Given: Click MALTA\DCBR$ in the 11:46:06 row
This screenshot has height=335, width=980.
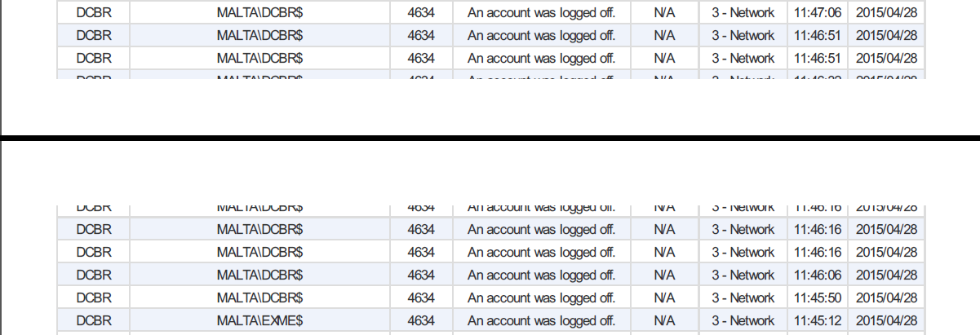Looking at the screenshot, I should pos(259,275).
